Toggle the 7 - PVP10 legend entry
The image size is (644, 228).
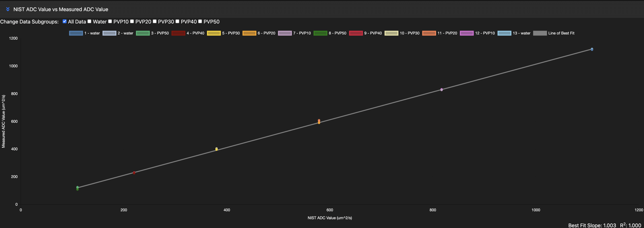(x=285, y=33)
